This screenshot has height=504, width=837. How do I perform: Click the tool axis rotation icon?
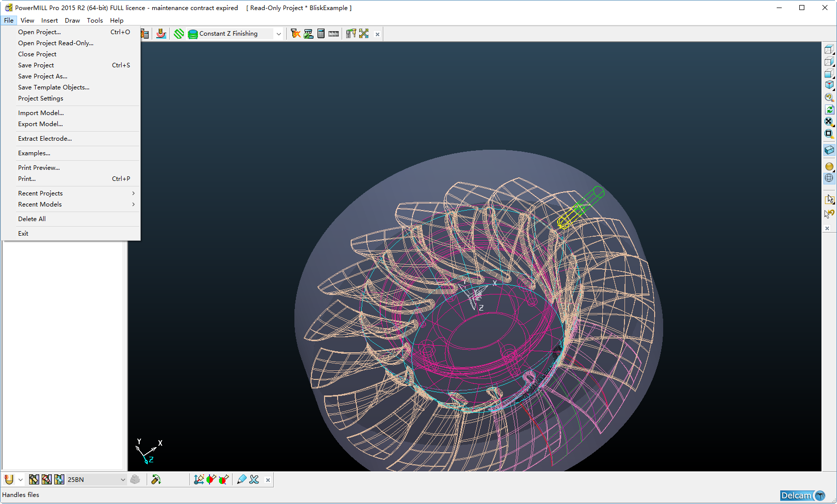tap(156, 479)
